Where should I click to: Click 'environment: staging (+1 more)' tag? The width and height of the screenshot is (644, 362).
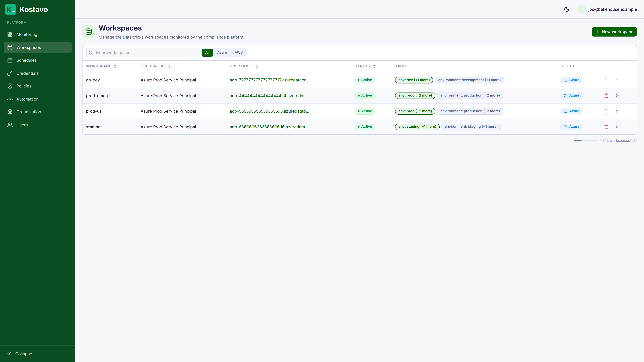[x=471, y=127]
